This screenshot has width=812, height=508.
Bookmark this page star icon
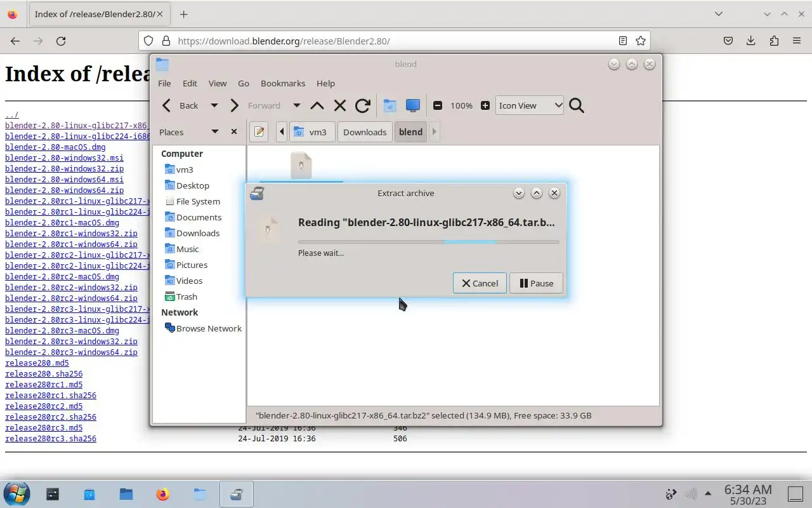click(x=641, y=41)
